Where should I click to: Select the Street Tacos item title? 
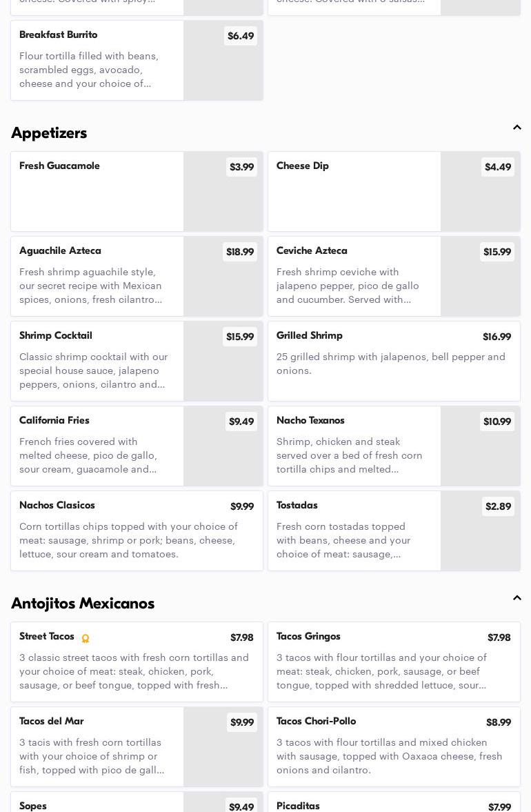tap(47, 637)
